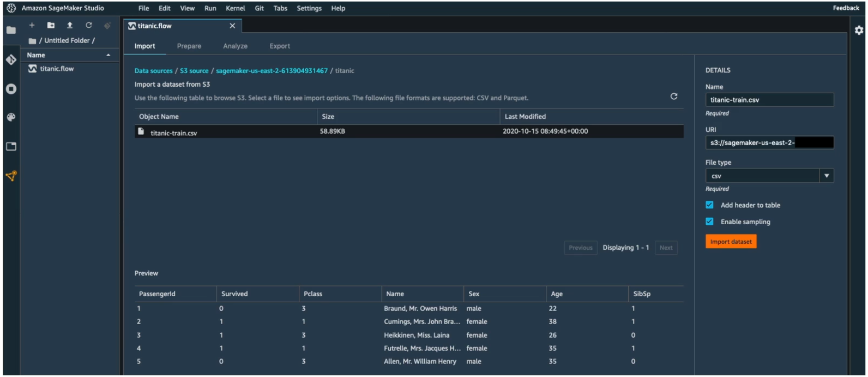
Task: Open the Settings menu
Action: 309,8
